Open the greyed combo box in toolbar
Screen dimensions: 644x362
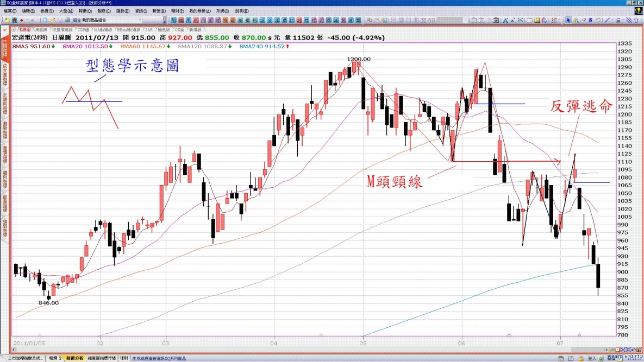pyautogui.click(x=452, y=20)
